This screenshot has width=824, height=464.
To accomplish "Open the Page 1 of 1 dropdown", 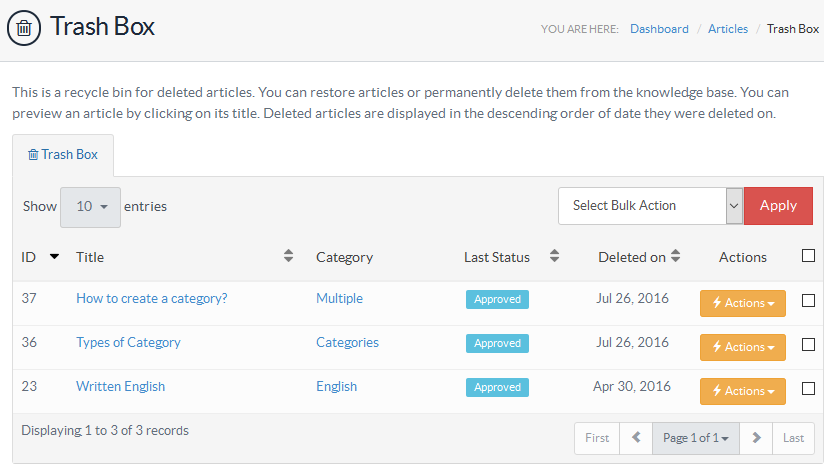I will (695, 438).
